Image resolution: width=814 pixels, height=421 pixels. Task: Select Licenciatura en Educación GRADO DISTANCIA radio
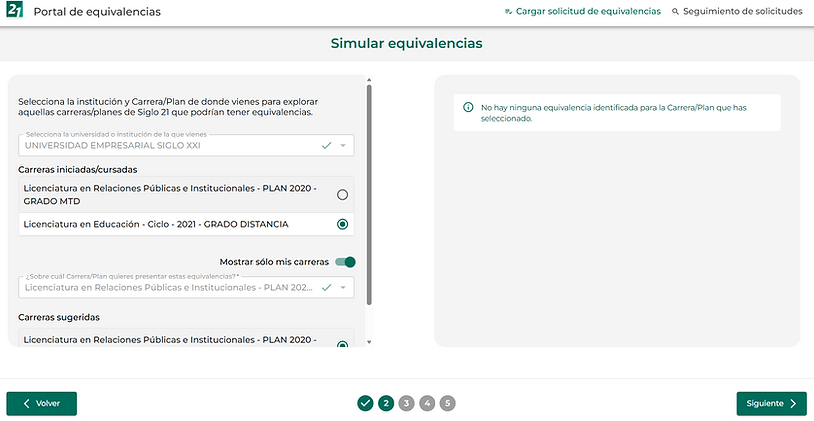(342, 224)
